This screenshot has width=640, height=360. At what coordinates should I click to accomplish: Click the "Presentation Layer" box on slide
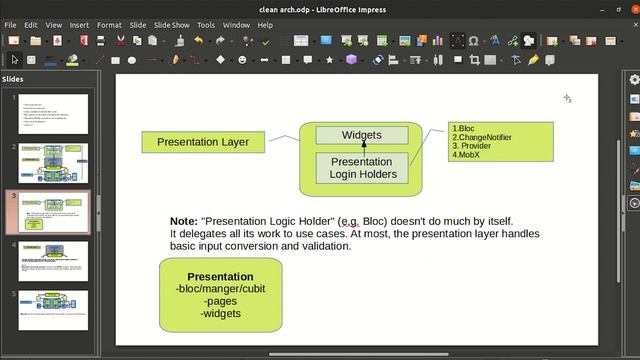pos(203,142)
